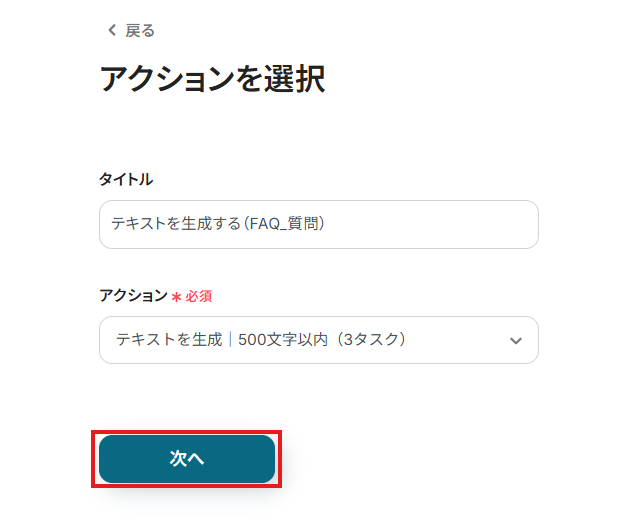
Task: Open the アクション dropdown menu
Action: coord(318,340)
